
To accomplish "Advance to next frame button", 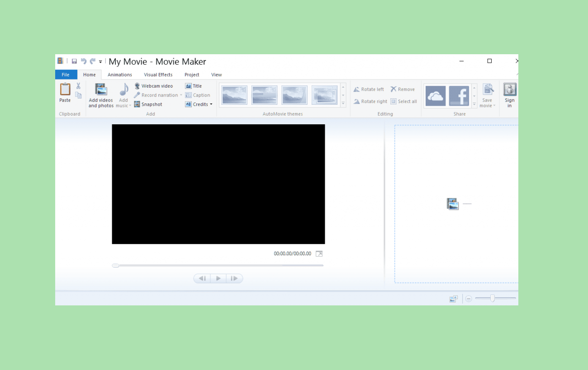I will pyautogui.click(x=234, y=279).
